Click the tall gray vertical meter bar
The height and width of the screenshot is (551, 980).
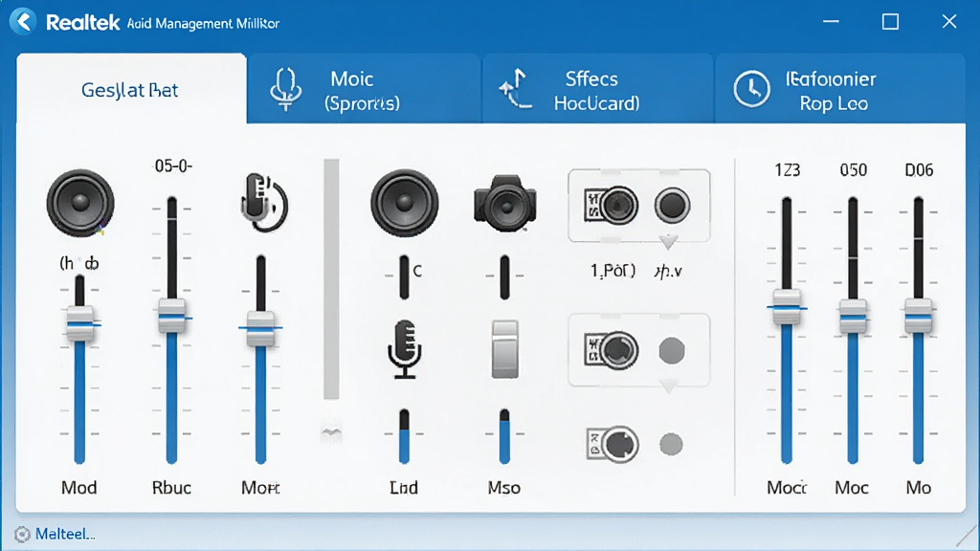click(x=331, y=278)
